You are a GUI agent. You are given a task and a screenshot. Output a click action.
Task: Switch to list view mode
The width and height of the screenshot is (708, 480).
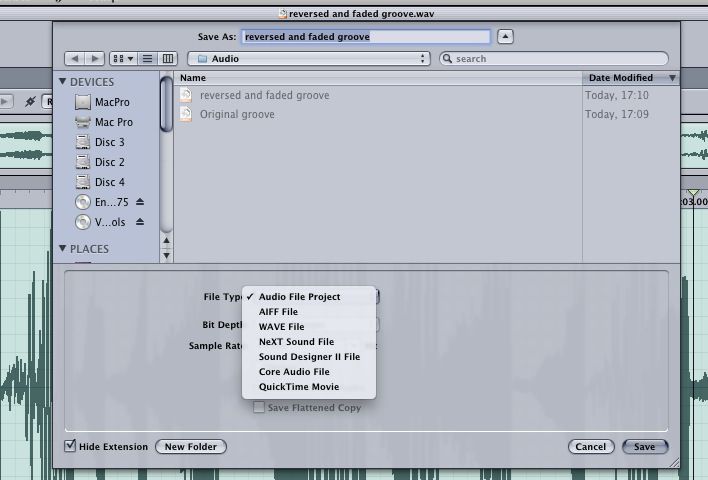(x=147, y=59)
